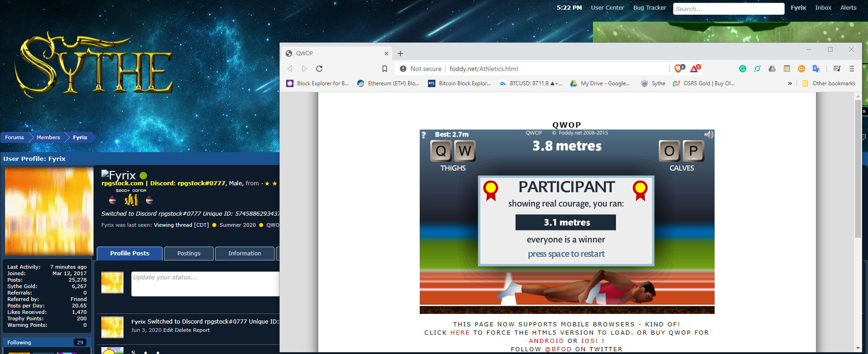
Task: Open the browser main menu icon
Action: (x=851, y=69)
